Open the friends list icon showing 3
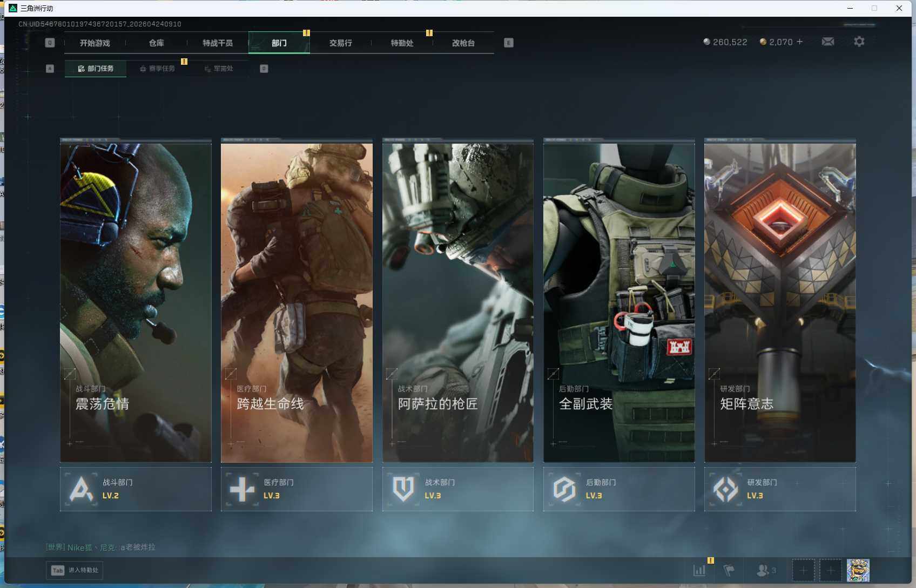Image resolution: width=916 pixels, height=588 pixels. 766,570
